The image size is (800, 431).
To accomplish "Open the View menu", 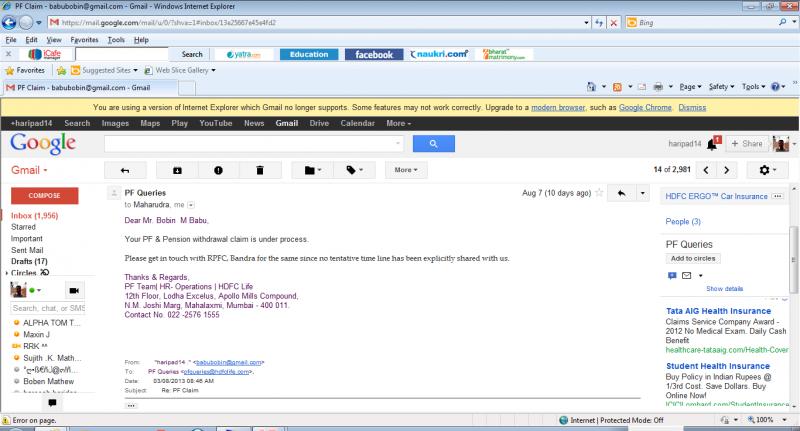I will [54, 40].
